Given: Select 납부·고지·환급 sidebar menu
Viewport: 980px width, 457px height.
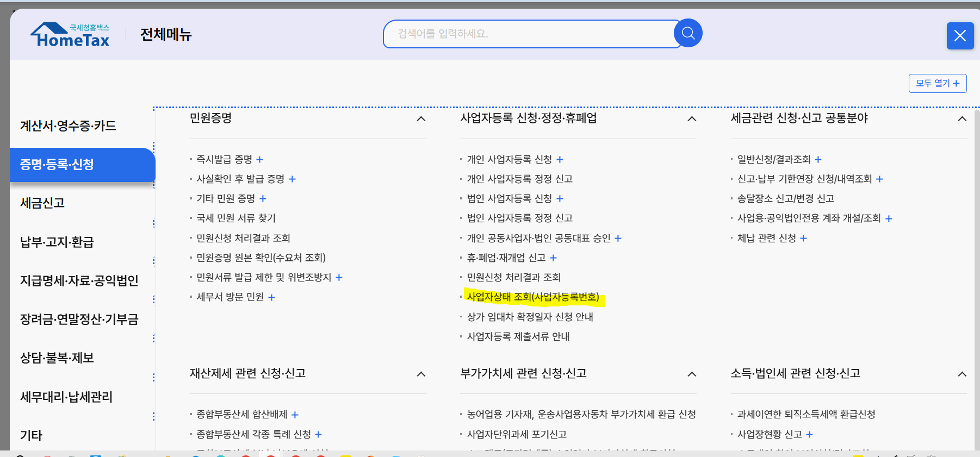Looking at the screenshot, I should point(57,242).
